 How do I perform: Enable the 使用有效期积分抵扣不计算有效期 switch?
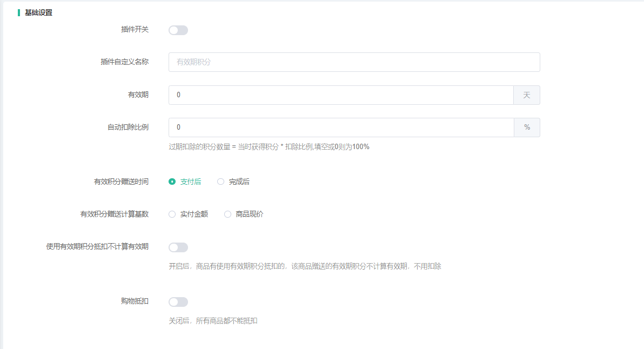click(178, 247)
